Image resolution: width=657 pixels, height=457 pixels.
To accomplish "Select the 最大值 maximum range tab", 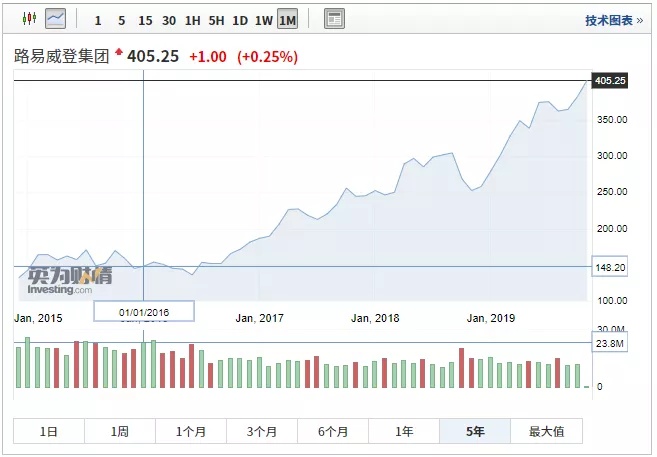I will [x=546, y=432].
